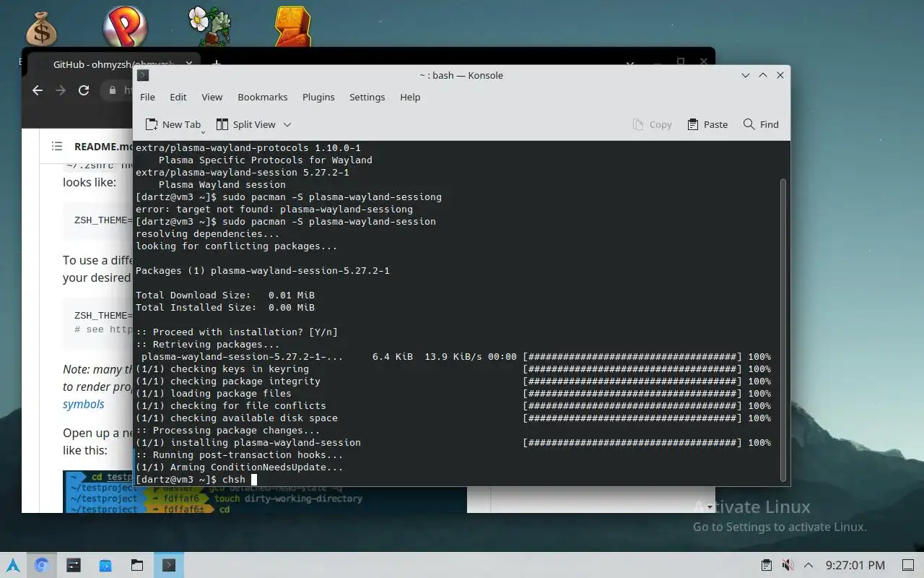Screen dimensions: 924x578
Task: Open the Plants vs Zombies desktop icon
Action: 209,27
